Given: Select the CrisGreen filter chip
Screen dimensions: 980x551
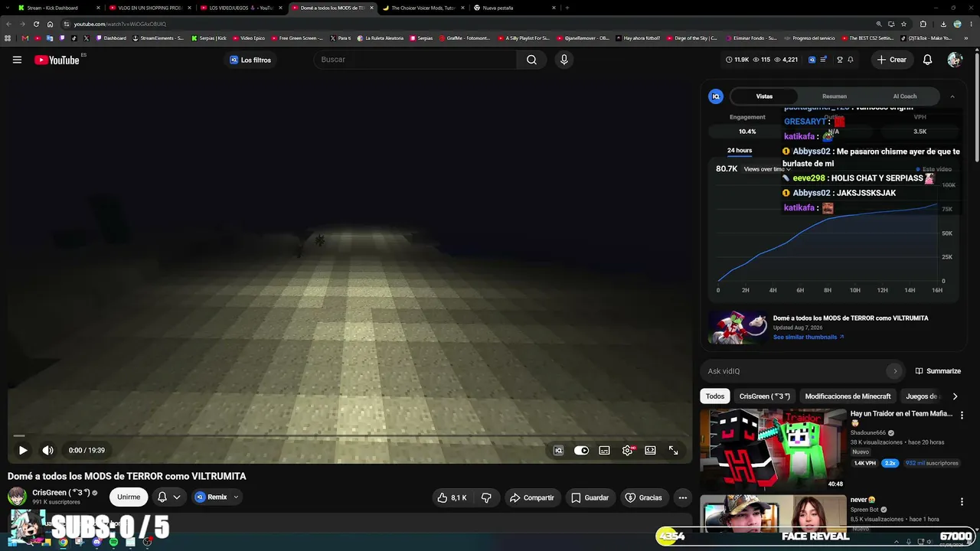Looking at the screenshot, I should click(765, 396).
